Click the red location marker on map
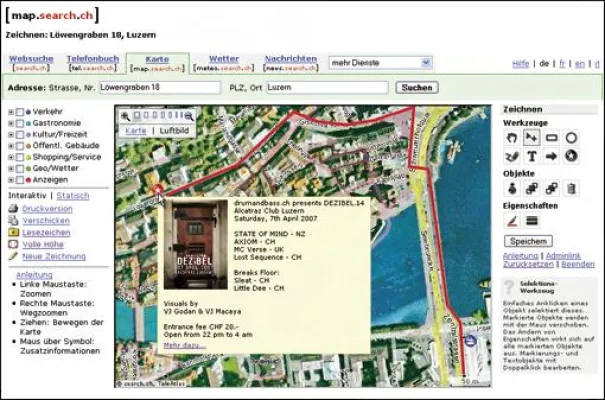605x400 pixels. pos(157,190)
